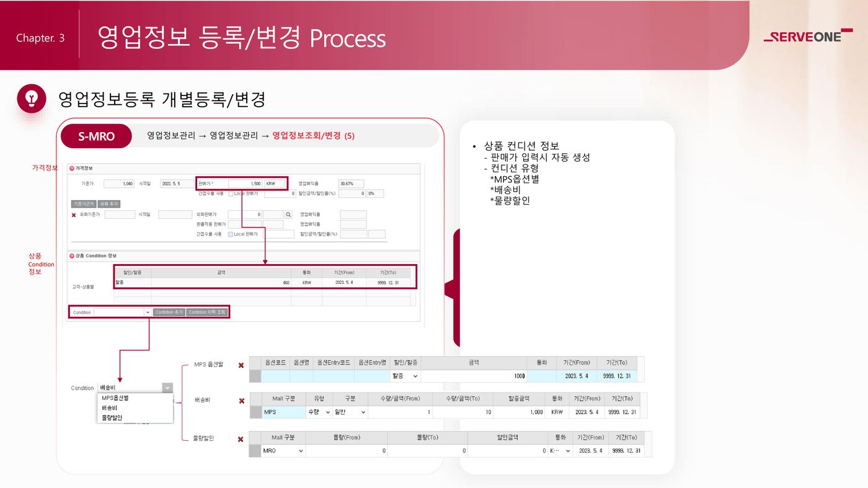
Task: Click the 상품 Condition 정보 section header icon
Action: tap(72, 255)
